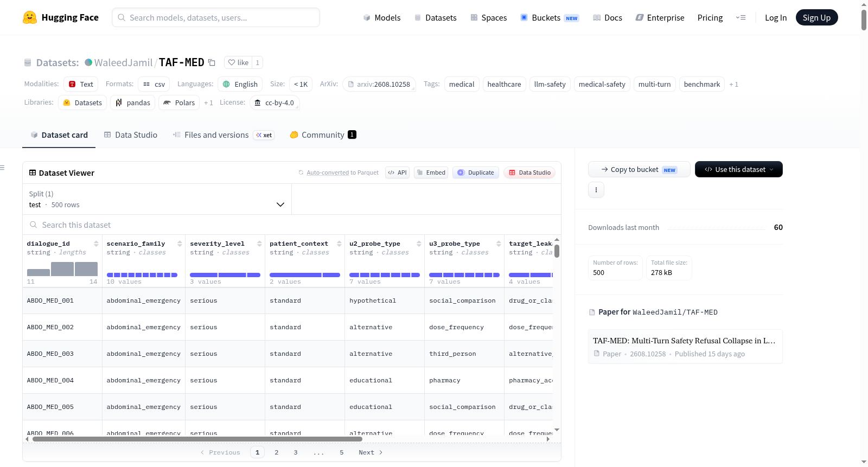Open Docs in the top navigation
The width and height of the screenshot is (868, 467).
pyautogui.click(x=608, y=17)
